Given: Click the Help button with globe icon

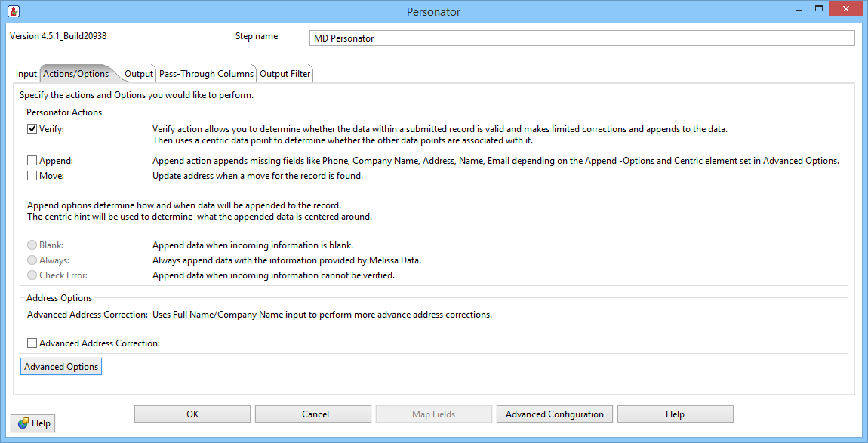Looking at the screenshot, I should click(33, 423).
